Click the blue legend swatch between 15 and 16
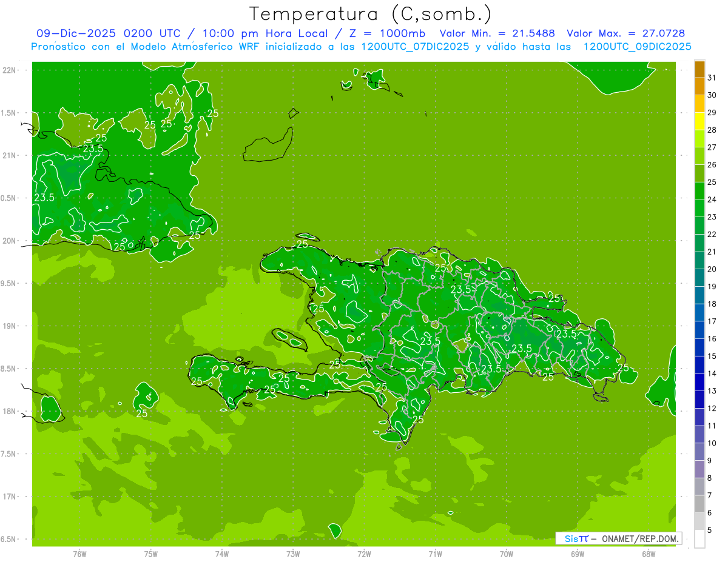The width and height of the screenshot is (728, 562). [699, 347]
